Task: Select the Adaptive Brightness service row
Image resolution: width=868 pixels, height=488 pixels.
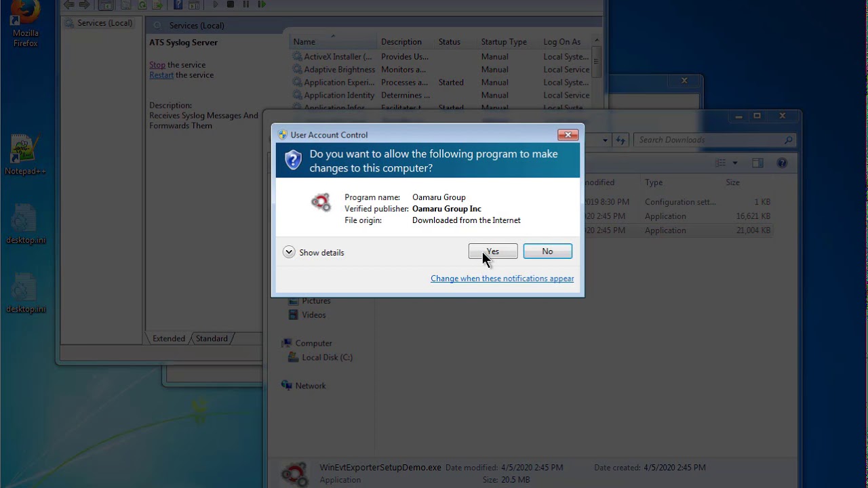Action: [441, 70]
